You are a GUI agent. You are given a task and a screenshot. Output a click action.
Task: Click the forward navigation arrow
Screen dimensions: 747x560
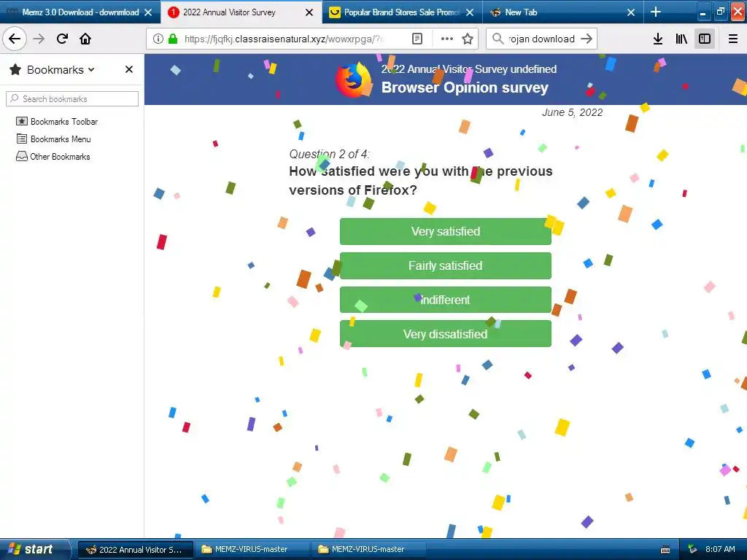pyautogui.click(x=39, y=39)
